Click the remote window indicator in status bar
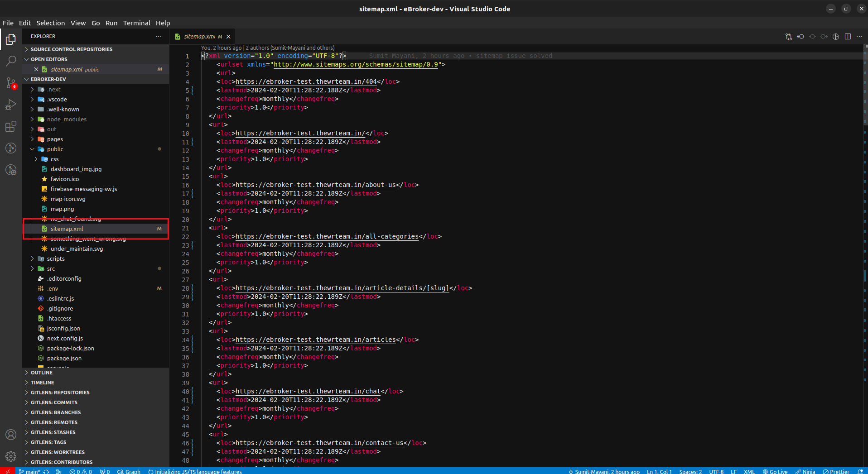868x474 pixels. [x=7, y=471]
